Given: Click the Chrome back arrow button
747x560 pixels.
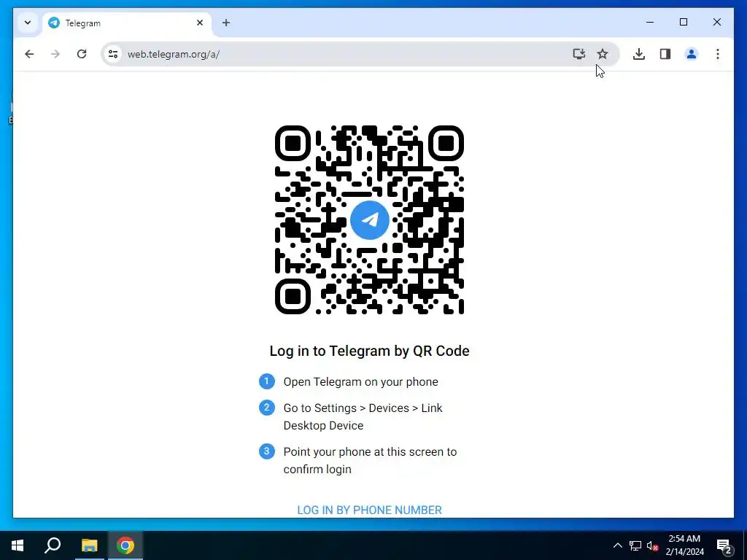Looking at the screenshot, I should pyautogui.click(x=29, y=54).
